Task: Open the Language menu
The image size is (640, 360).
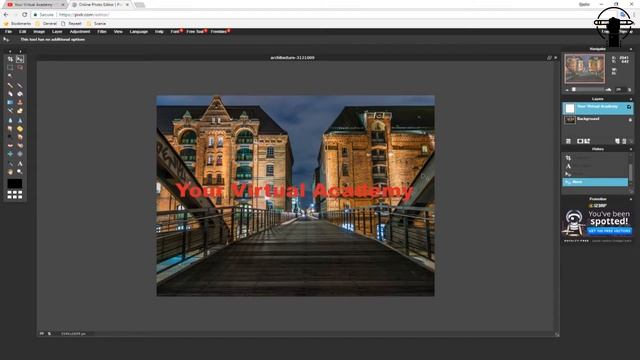Action: [x=139, y=31]
